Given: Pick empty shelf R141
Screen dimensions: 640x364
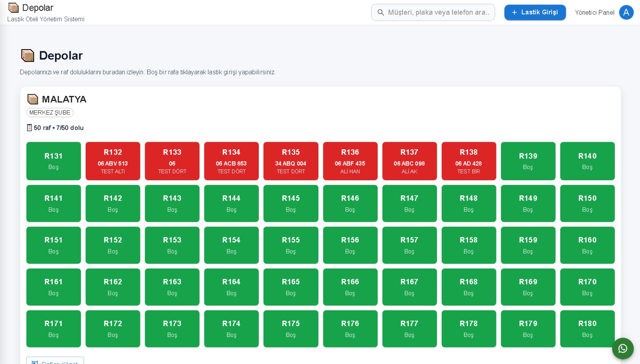Looking at the screenshot, I should 54,203.
